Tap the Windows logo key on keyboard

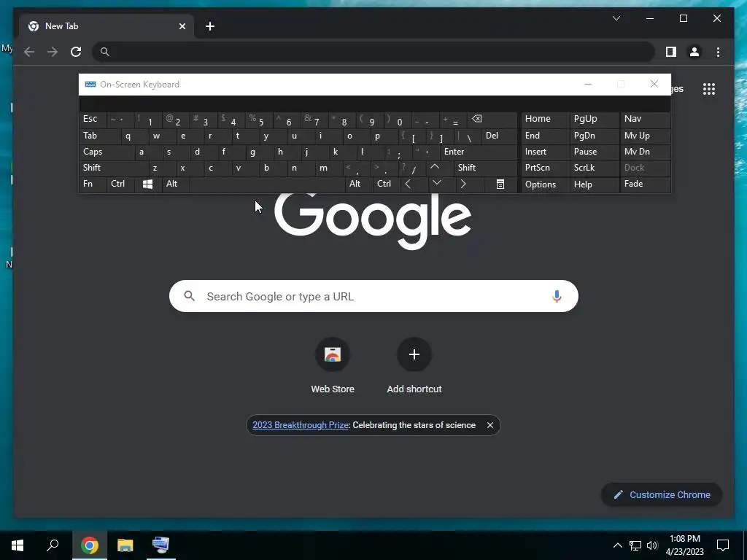point(147,184)
